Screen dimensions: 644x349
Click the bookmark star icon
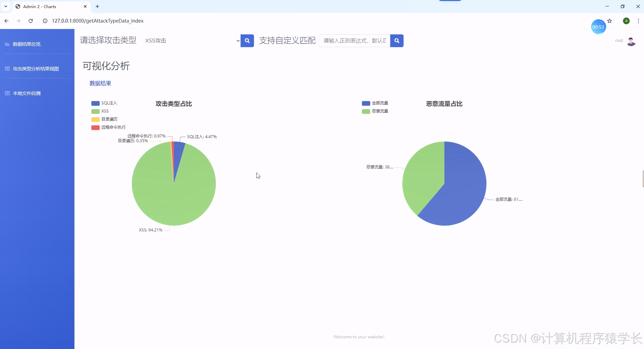(610, 21)
